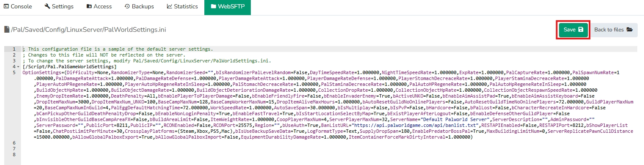Click line number 8 in the gutter
Image resolution: width=644 pixels, height=165 pixels.
click(x=14, y=155)
